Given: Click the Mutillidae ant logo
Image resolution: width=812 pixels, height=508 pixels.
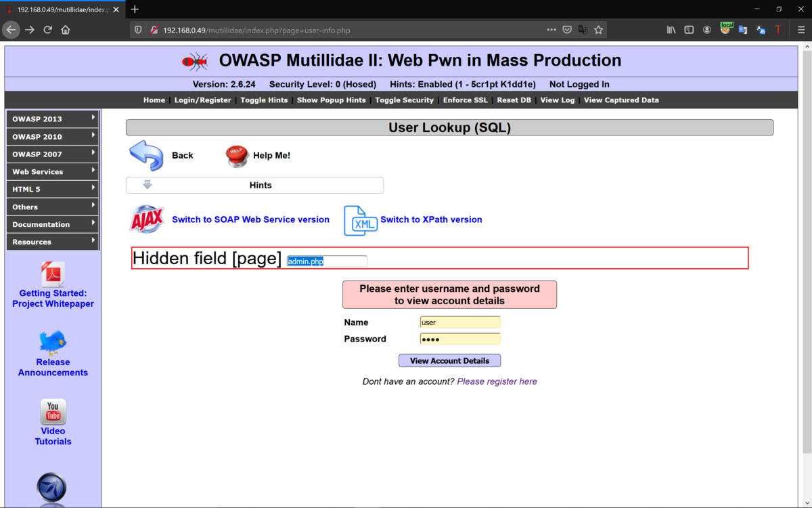Looking at the screenshot, I should point(195,62).
